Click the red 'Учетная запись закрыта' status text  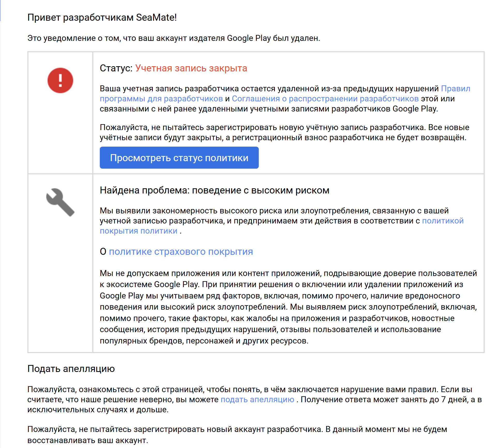click(191, 68)
